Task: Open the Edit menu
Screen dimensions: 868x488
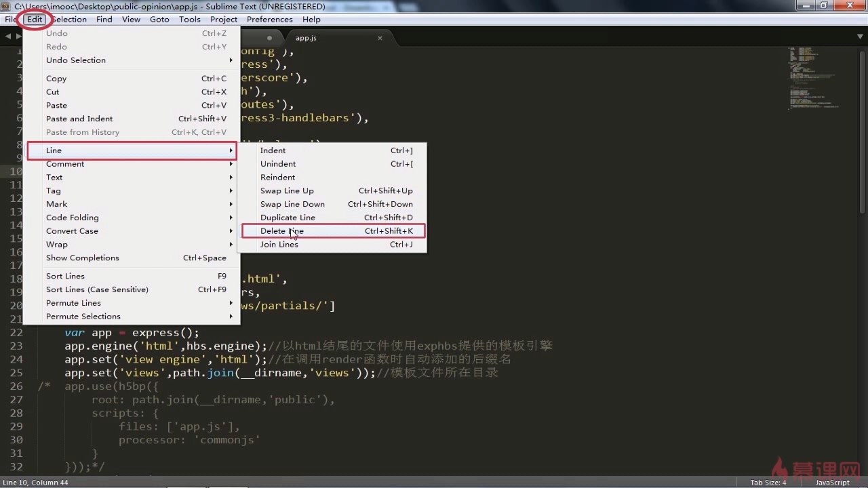Action: (x=35, y=19)
